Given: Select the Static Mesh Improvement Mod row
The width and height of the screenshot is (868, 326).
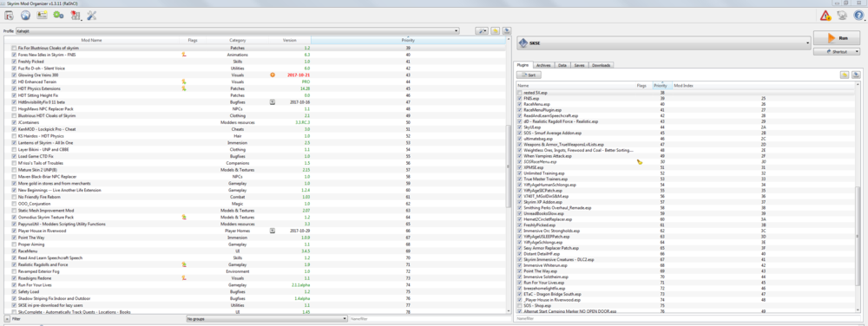Looking at the screenshot, I should tap(255, 210).
